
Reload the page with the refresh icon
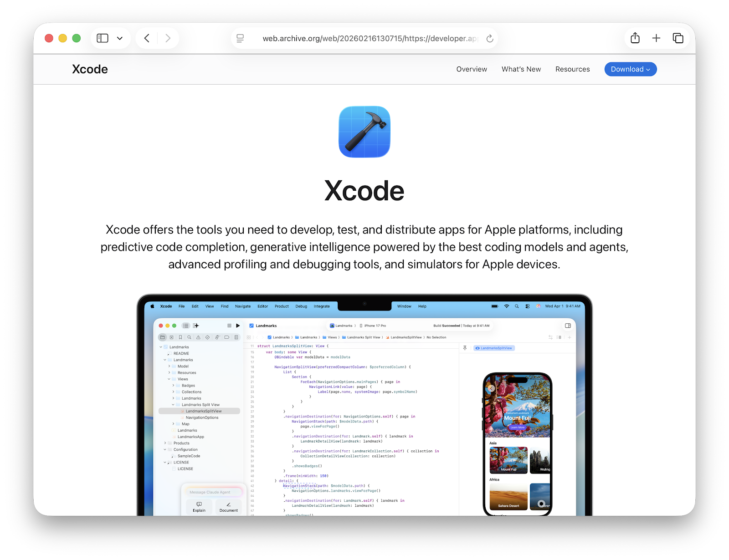[x=490, y=38]
